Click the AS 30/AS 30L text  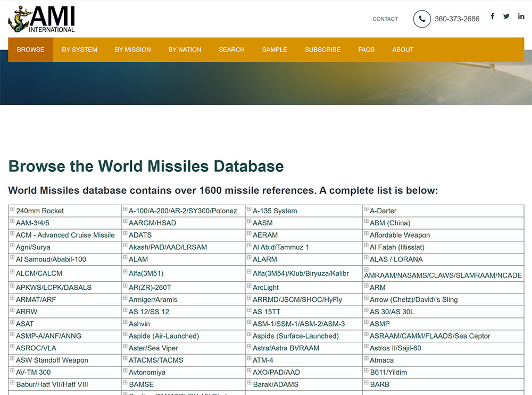click(392, 312)
